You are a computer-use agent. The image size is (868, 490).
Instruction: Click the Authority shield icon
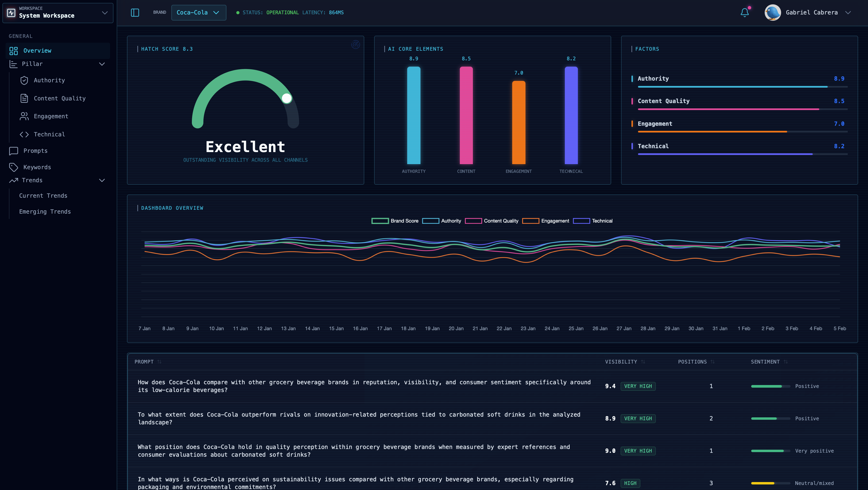tap(24, 80)
